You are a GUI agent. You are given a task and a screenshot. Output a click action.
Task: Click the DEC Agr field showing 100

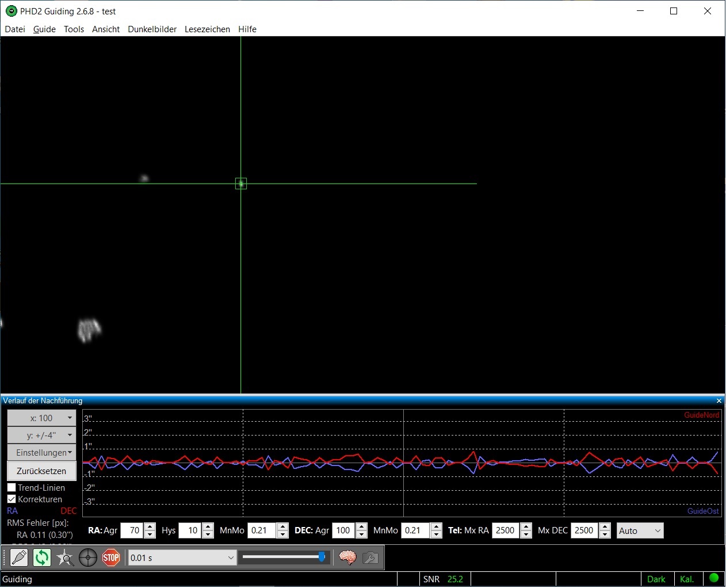344,530
